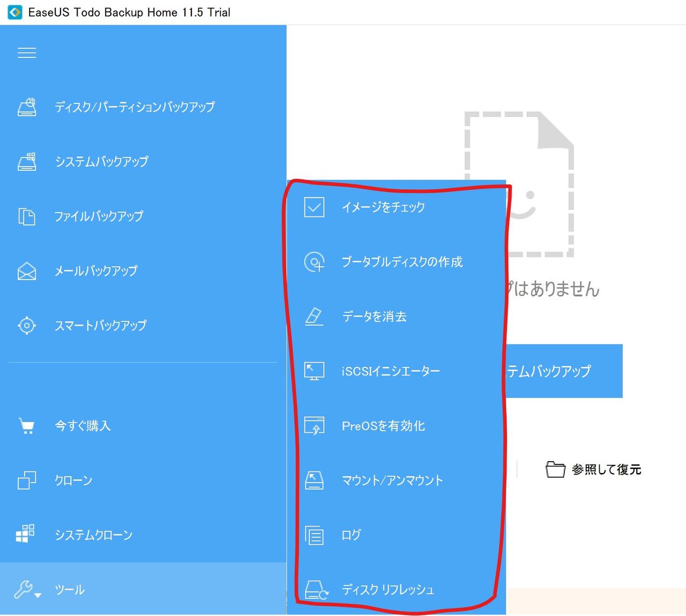This screenshot has width=686, height=616.
Task: Click the Log list icon
Action: 314,535
